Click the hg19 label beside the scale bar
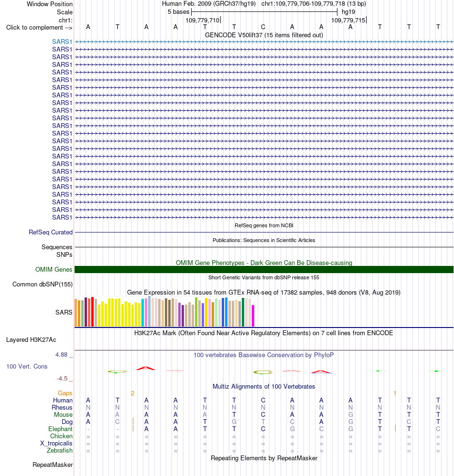 click(348, 12)
